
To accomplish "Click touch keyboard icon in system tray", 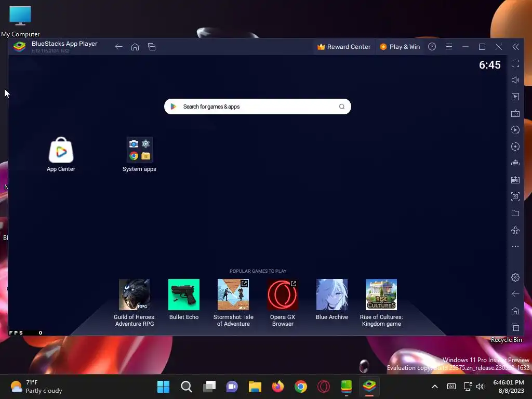I will pos(451,387).
